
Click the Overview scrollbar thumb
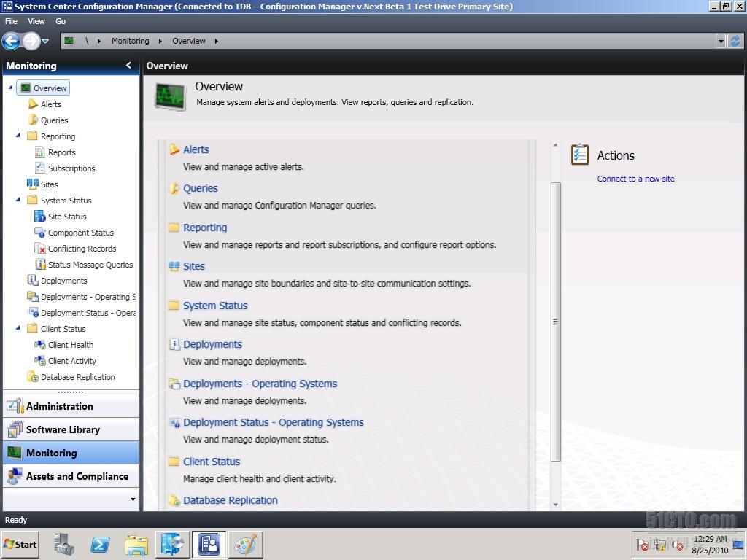pyautogui.click(x=555, y=322)
